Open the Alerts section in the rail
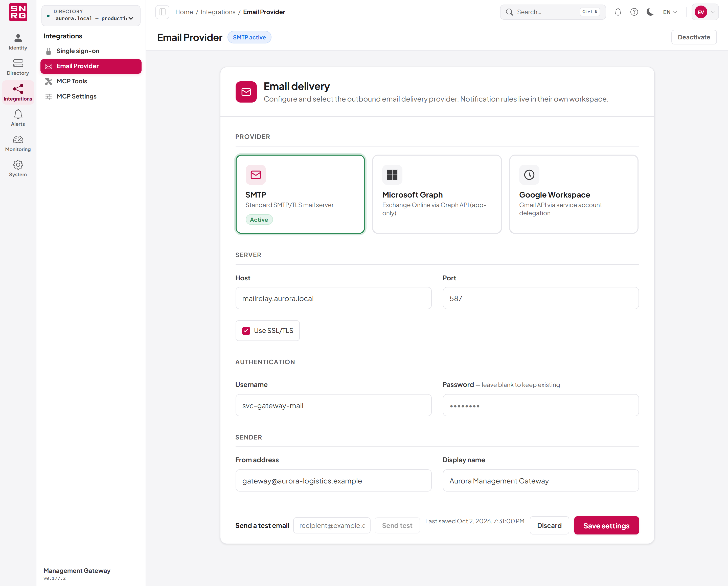728x586 pixels. click(x=18, y=118)
